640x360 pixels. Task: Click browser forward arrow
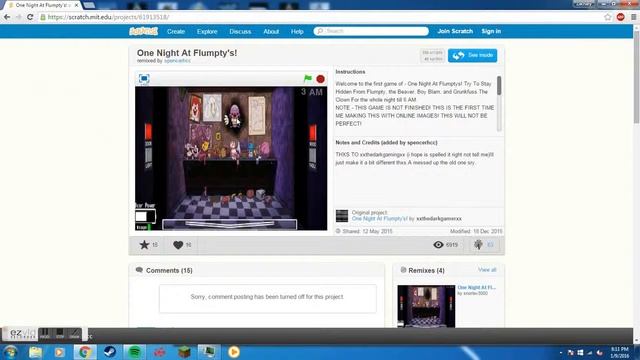click(x=18, y=17)
